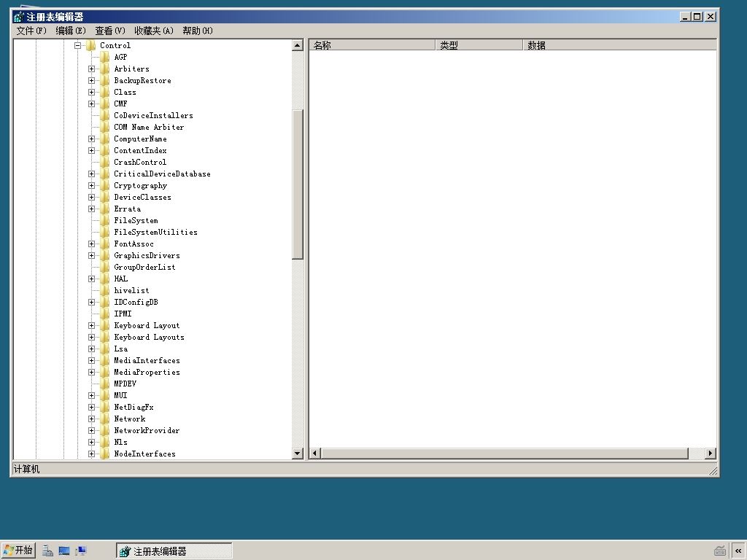
Task: Click the tree vertical scrollbar thumb
Action: click(x=298, y=184)
